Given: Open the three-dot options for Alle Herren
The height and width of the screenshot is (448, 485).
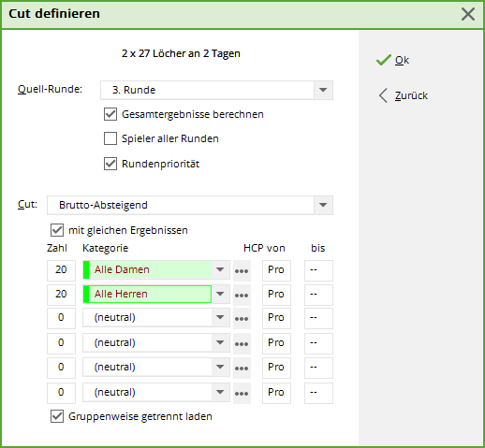Looking at the screenshot, I should click(x=242, y=295).
